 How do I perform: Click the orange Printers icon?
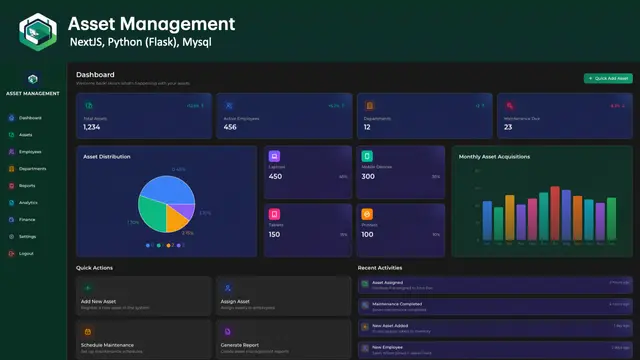367,214
